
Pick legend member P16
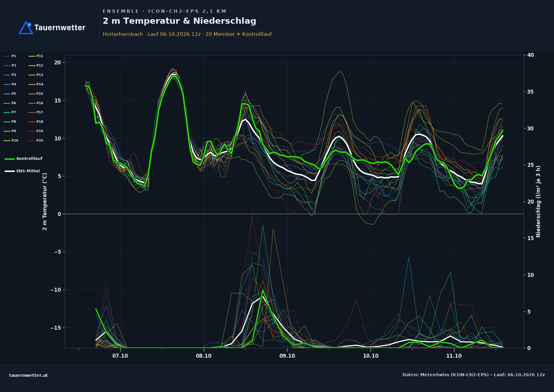[36, 103]
